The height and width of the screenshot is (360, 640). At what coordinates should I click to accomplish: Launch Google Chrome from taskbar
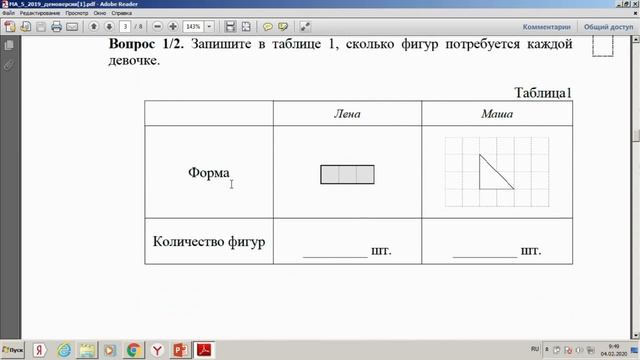[x=133, y=350]
